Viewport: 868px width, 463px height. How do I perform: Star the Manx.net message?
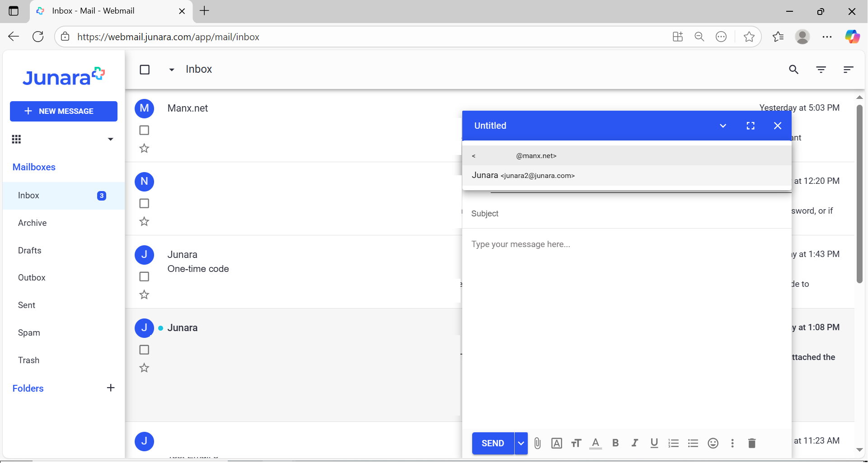(144, 148)
